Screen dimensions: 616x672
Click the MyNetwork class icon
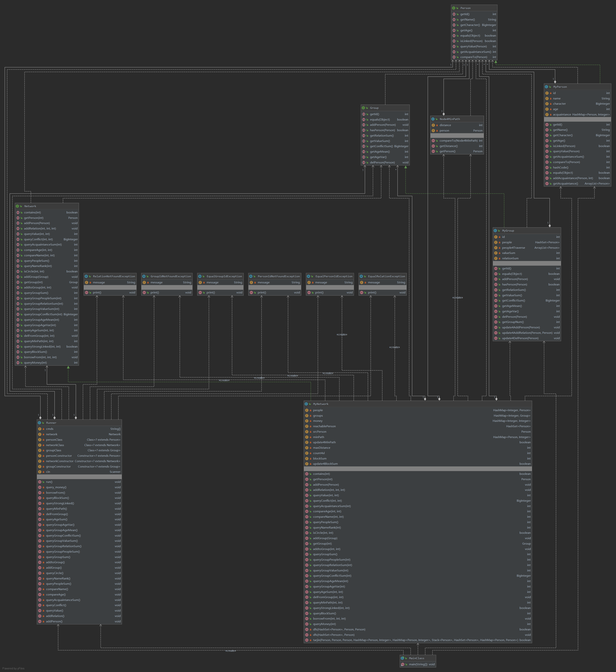click(x=306, y=404)
